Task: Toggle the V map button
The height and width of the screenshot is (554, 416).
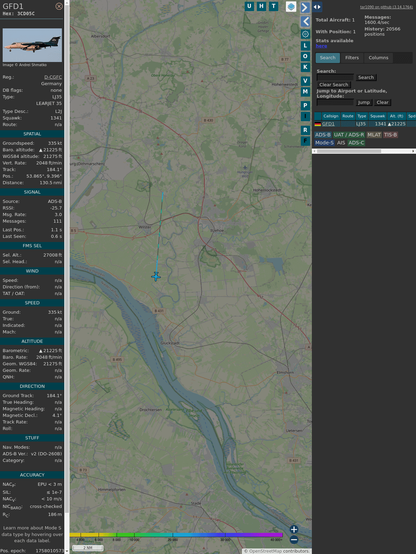Action: point(305,81)
